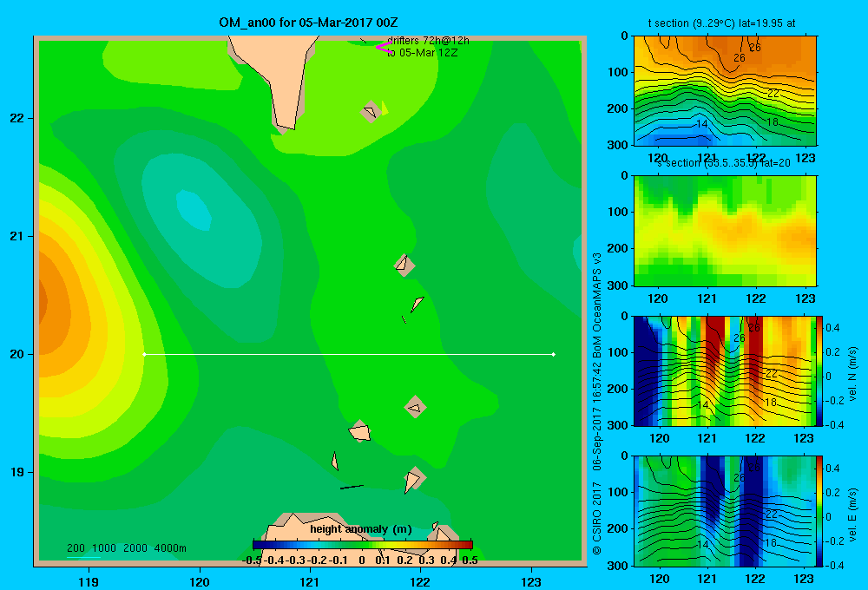The height and width of the screenshot is (590, 868).
Task: Click longitude tick label 123 on main map
Action: coord(531,581)
